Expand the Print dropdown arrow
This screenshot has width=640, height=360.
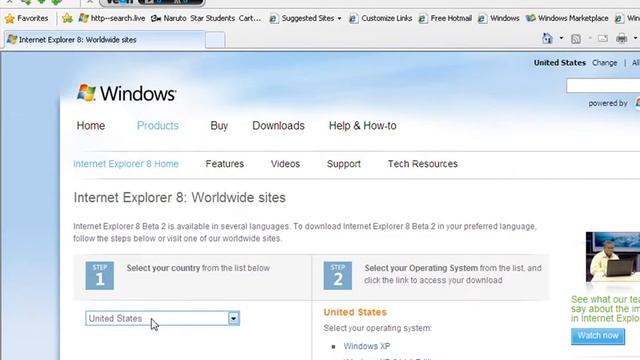pyautogui.click(x=636, y=38)
